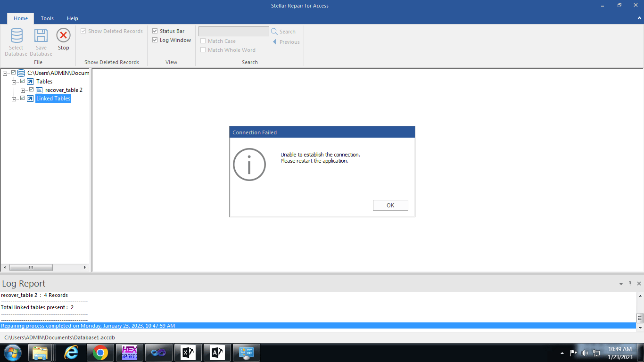Click the tree scrollbar right arrow

(85, 267)
